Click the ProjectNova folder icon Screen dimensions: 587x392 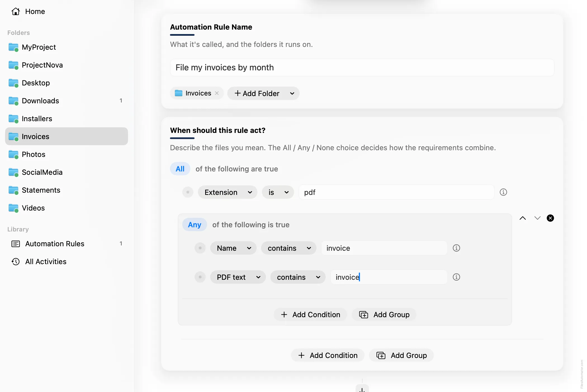click(x=13, y=65)
